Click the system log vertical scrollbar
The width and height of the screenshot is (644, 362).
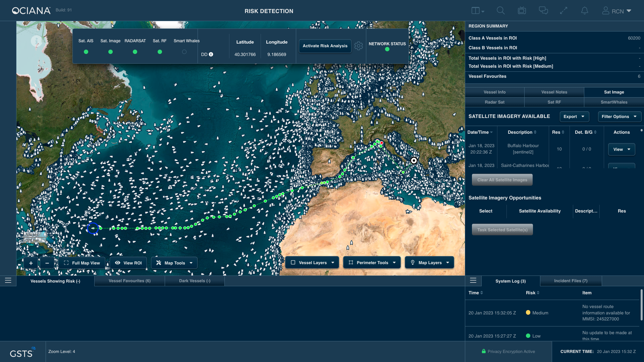tap(642, 305)
